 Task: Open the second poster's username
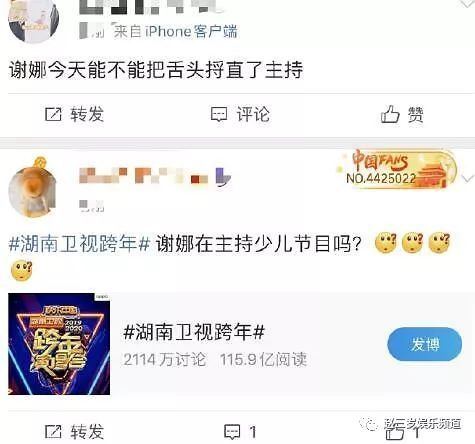(x=155, y=176)
